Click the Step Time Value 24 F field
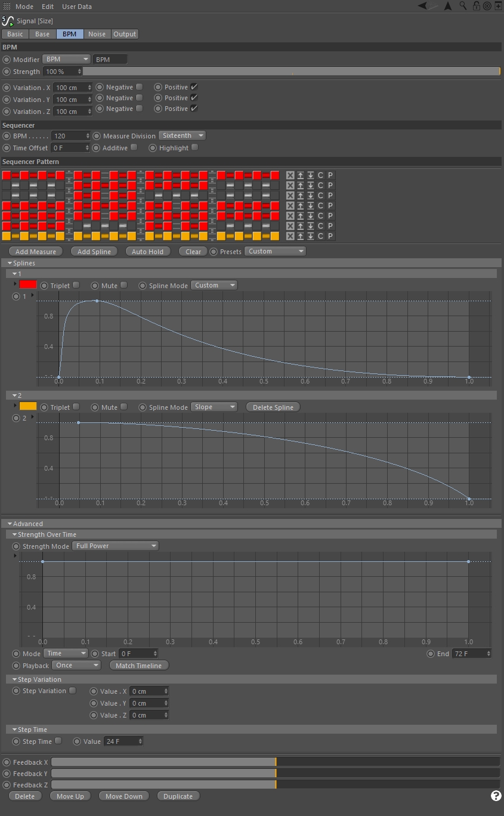Viewport: 504px width, 816px height. [x=123, y=741]
